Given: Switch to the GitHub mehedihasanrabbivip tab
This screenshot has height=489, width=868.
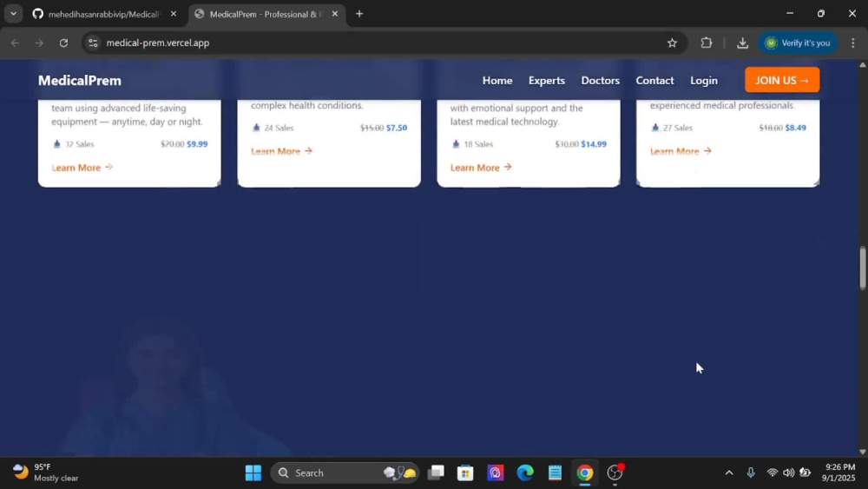Looking at the screenshot, I should click(x=103, y=14).
